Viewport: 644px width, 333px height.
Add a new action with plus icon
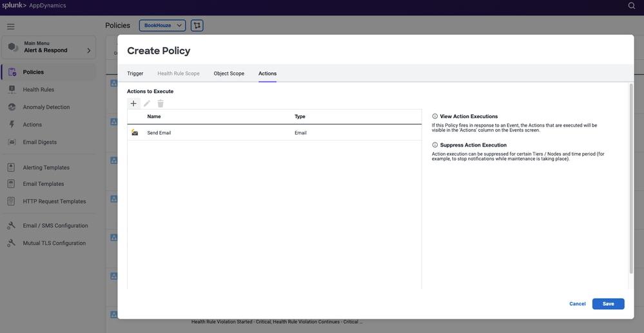[x=133, y=104]
